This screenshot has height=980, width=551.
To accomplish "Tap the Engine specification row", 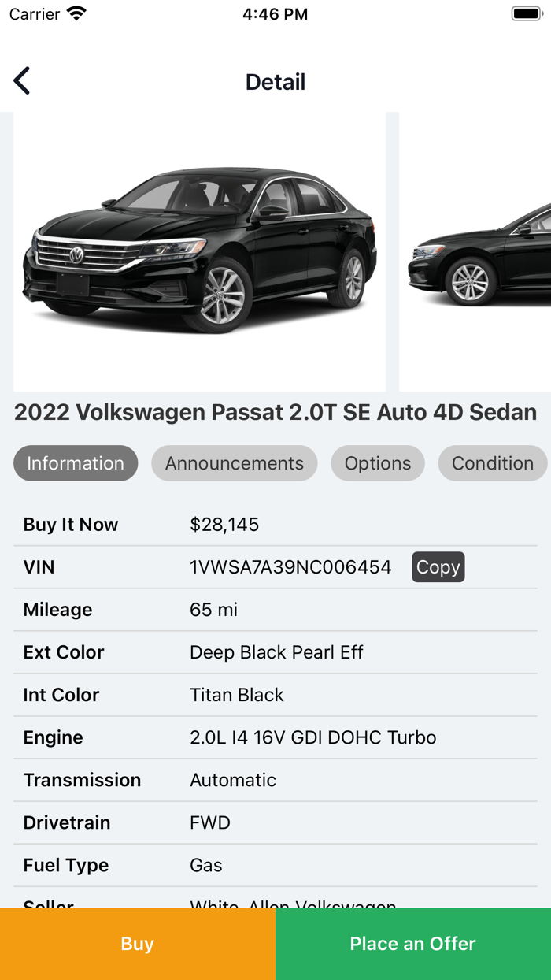I will [x=275, y=737].
